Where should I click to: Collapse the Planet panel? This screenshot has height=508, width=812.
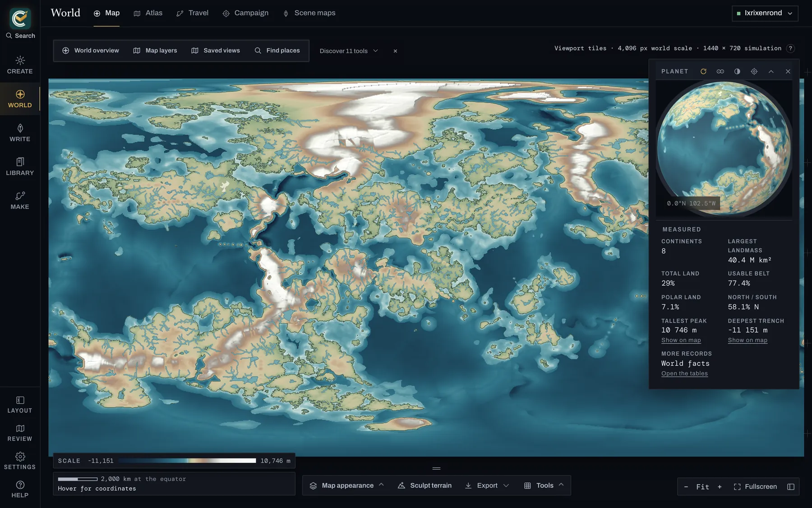pos(771,71)
